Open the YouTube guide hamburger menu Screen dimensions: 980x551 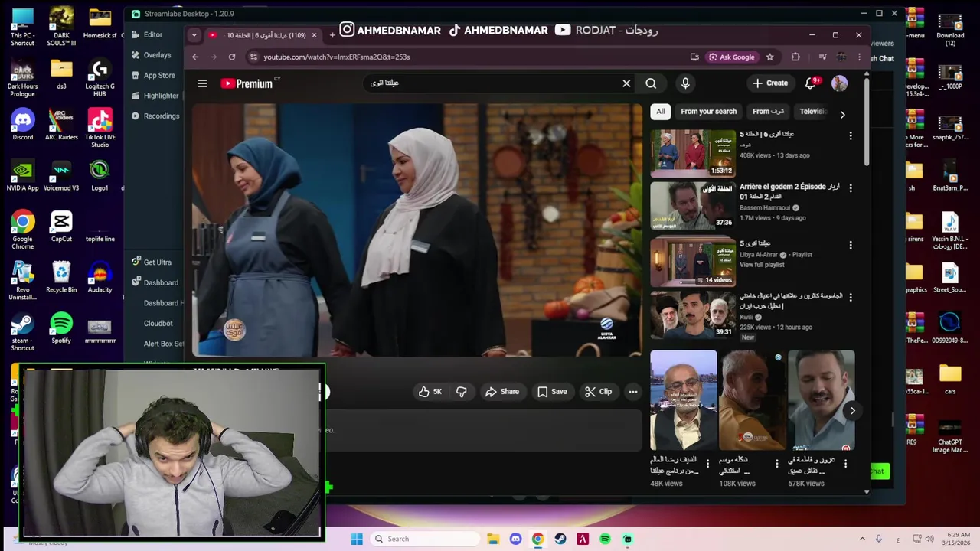click(x=202, y=83)
